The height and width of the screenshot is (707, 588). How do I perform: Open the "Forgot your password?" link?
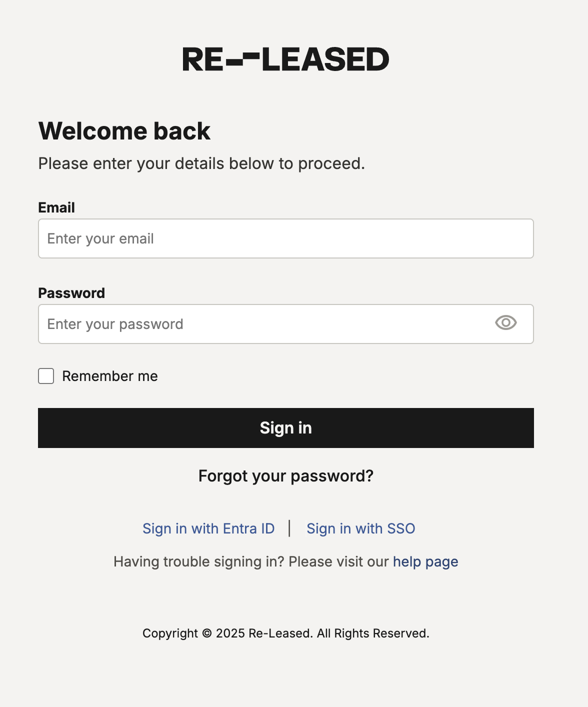click(x=285, y=476)
